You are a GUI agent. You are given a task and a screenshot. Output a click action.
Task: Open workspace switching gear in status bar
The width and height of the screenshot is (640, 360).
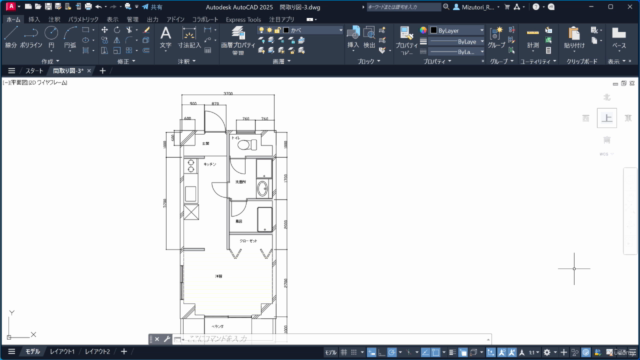[547, 352]
